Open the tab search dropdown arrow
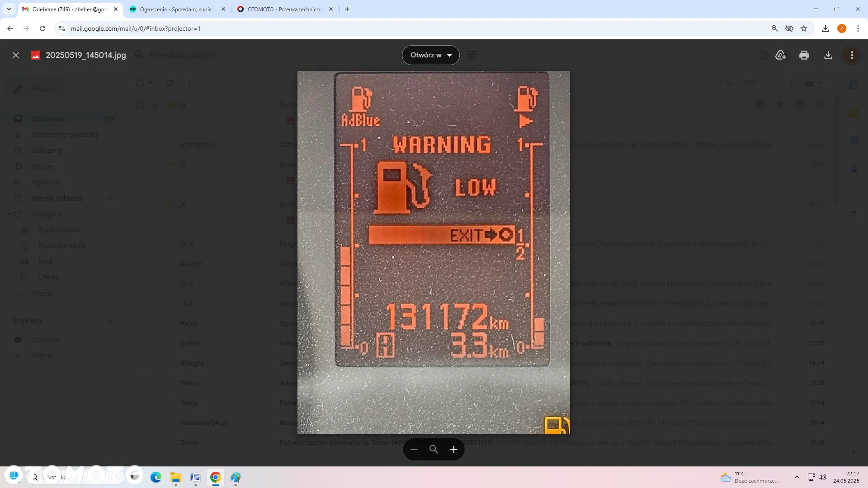 click(x=9, y=9)
